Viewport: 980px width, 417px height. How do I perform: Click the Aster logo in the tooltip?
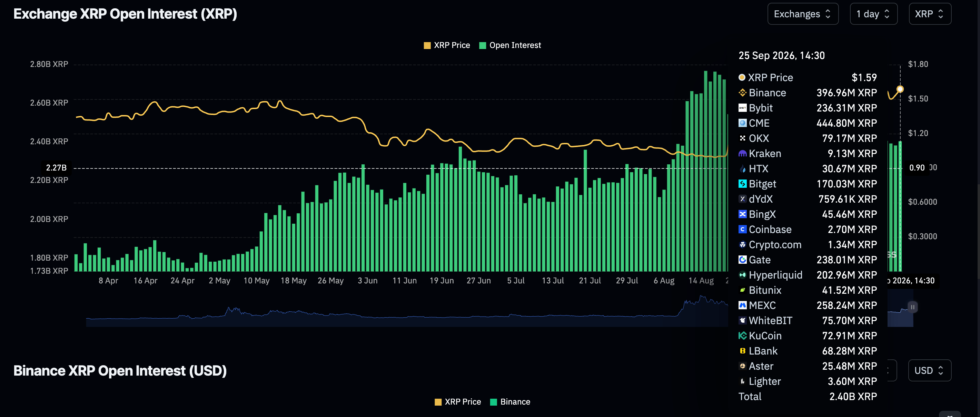point(742,366)
